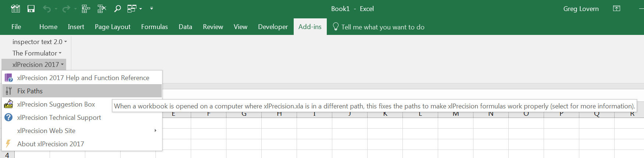Open the View tab
This screenshot has height=158, width=644.
pos(240,27)
